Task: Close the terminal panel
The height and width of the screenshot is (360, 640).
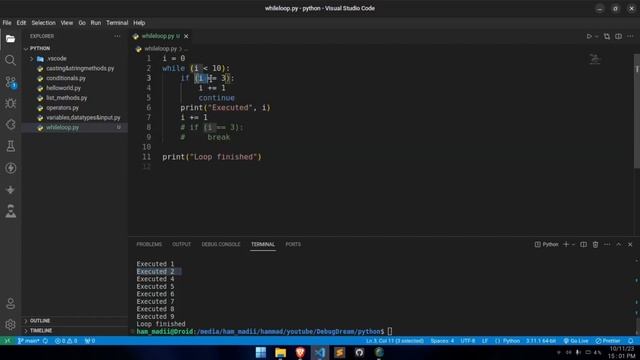Action: tap(630, 244)
